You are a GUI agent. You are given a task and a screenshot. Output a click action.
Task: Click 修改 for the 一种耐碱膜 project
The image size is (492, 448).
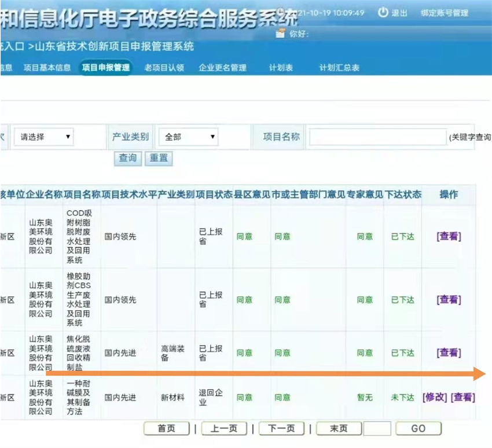435,397
